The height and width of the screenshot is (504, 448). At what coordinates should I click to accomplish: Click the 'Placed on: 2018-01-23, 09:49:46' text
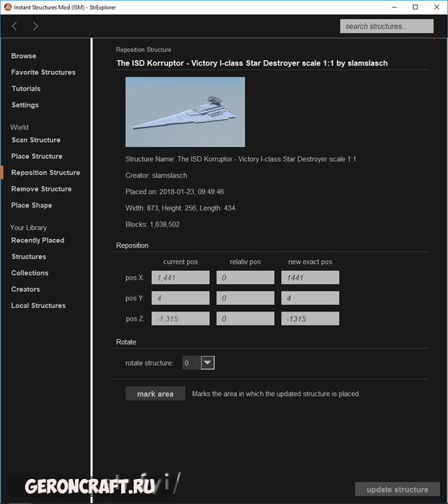(x=175, y=192)
